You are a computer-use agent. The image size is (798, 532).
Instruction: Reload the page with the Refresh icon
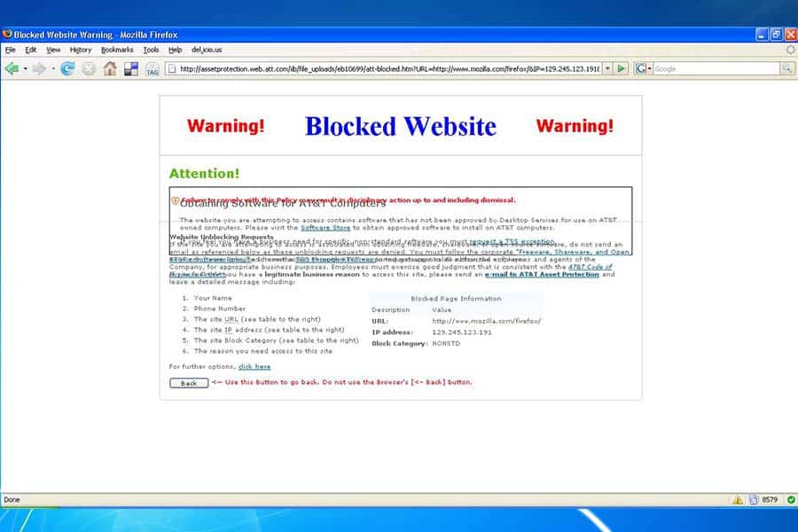click(x=67, y=69)
